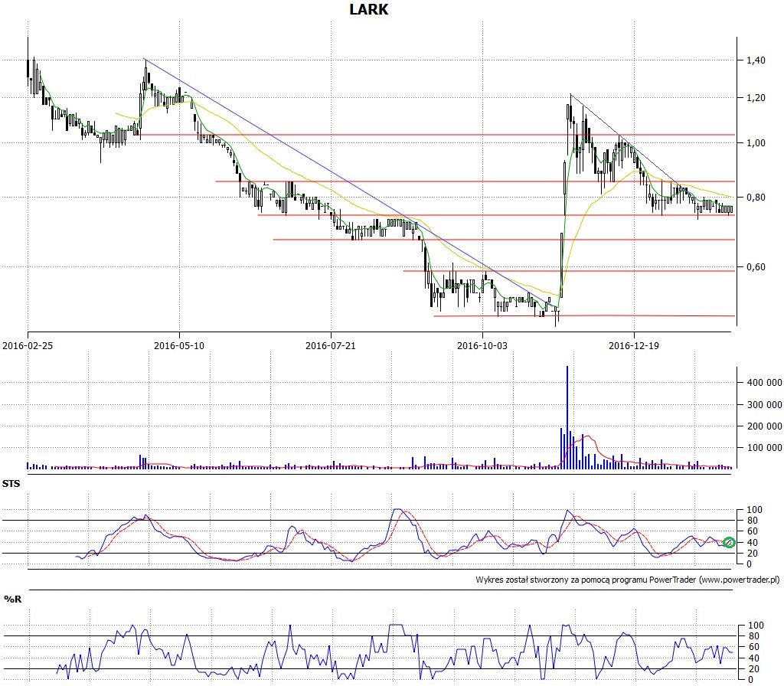This screenshot has height=686, width=784.
Task: Click the 1,20 price axis label
Action: click(756, 97)
